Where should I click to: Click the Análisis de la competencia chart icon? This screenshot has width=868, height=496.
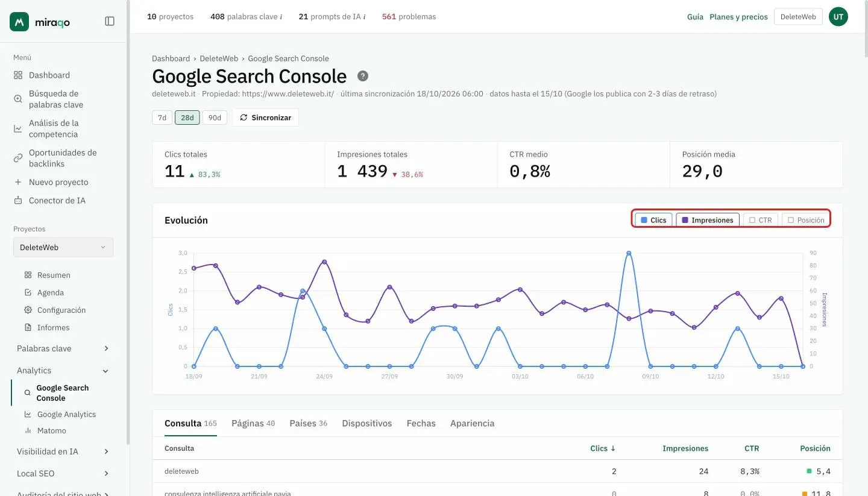click(18, 128)
